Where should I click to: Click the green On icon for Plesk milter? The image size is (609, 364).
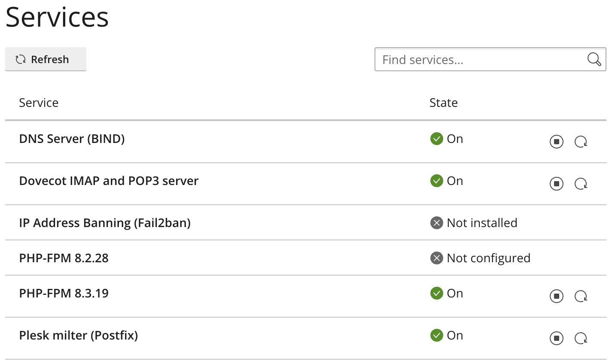point(436,335)
